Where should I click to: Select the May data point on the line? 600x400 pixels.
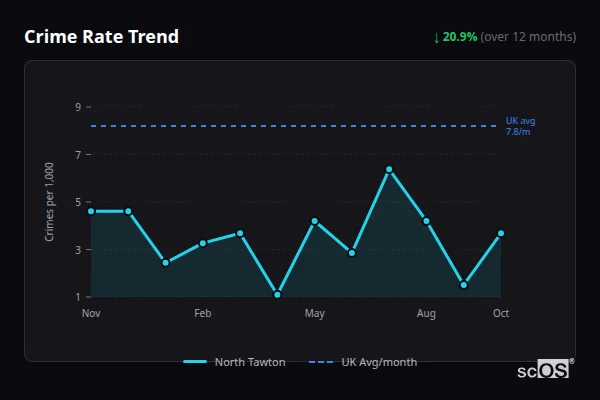315,221
